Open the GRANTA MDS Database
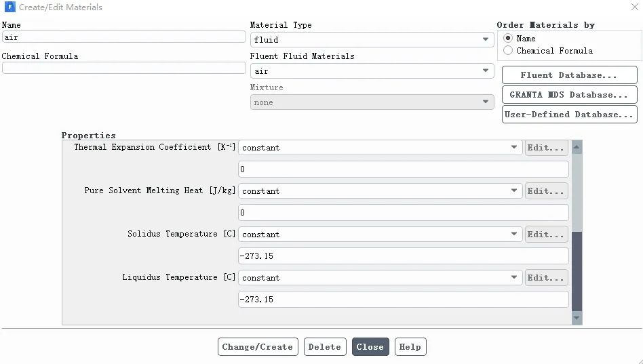Viewport: 643px width, 364px height. (x=569, y=95)
